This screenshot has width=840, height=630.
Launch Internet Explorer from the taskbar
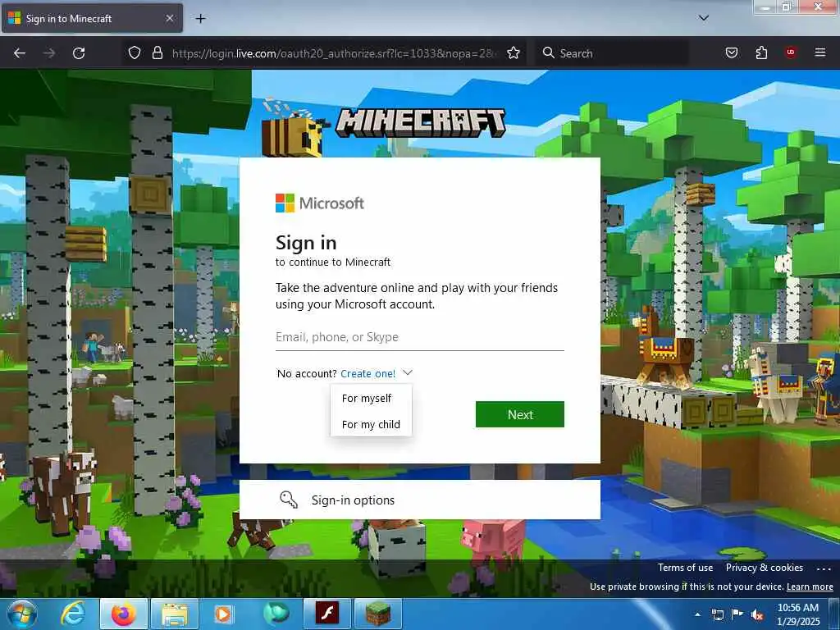pyautogui.click(x=73, y=614)
